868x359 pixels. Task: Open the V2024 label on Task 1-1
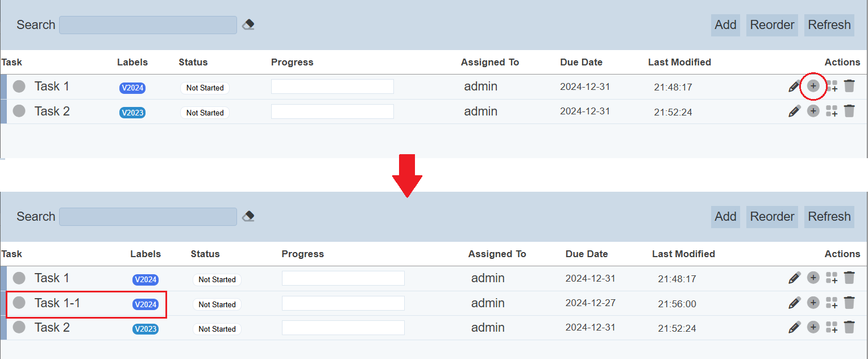click(x=145, y=304)
